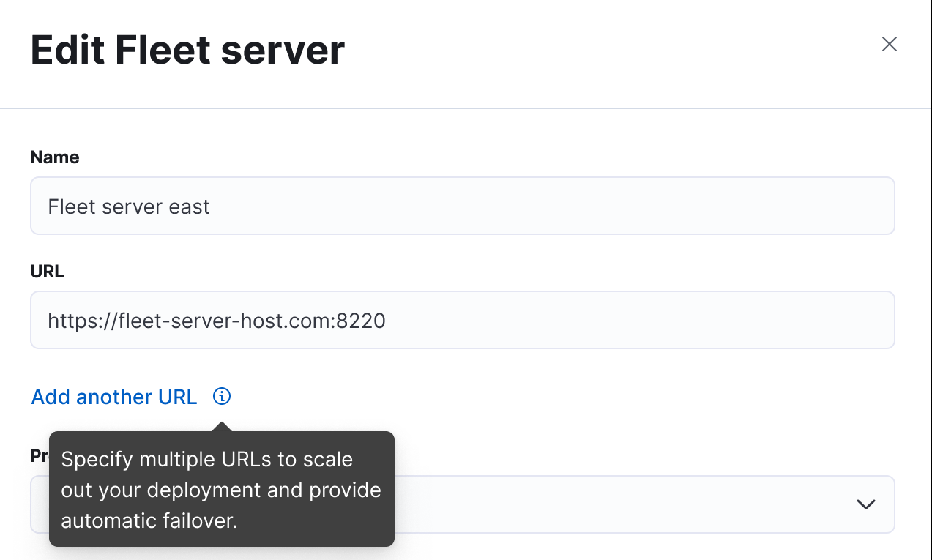Screen dimensions: 932x560
Task: Click the Edit Fleet server title
Action: [187, 50]
